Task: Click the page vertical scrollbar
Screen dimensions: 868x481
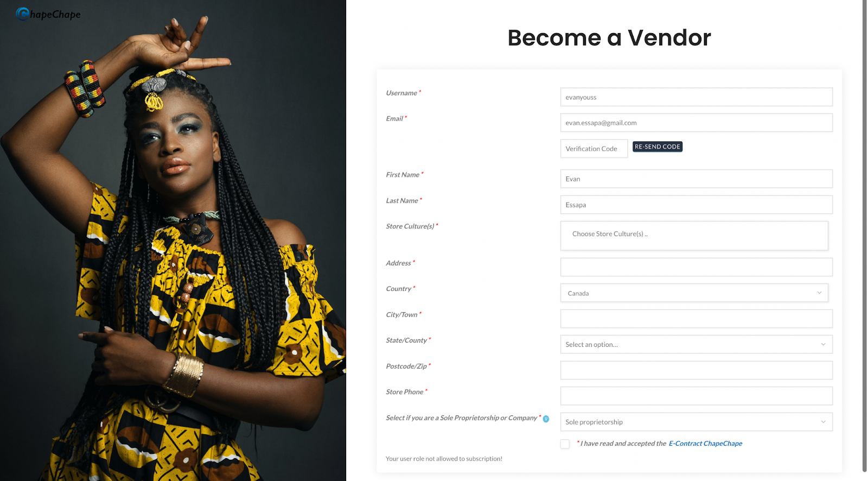Action: (x=865, y=236)
